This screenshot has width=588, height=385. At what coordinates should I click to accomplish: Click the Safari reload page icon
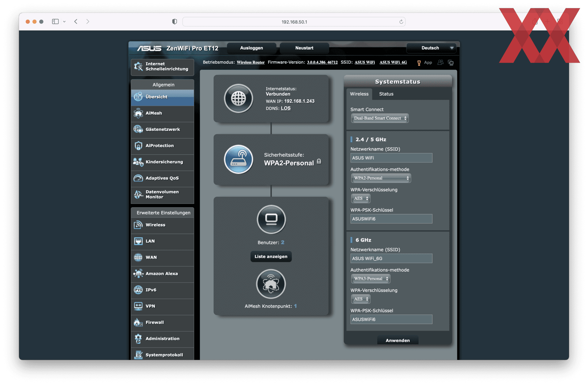401,22
